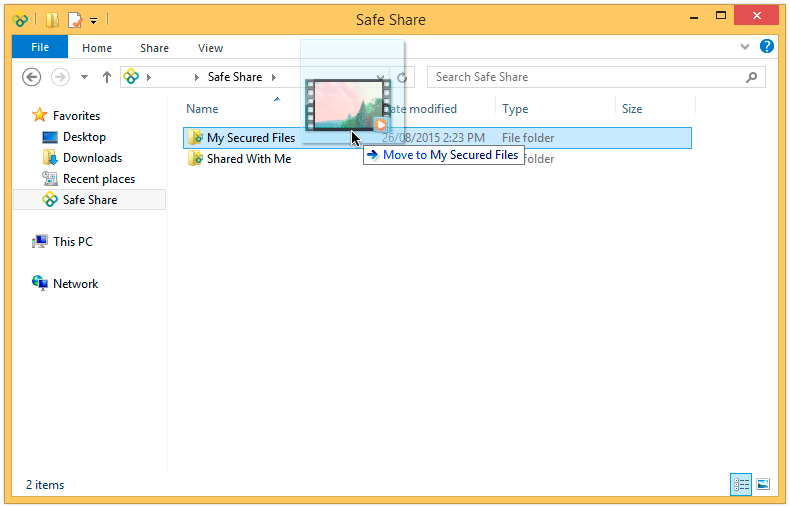Click the search magnifier icon

point(751,77)
